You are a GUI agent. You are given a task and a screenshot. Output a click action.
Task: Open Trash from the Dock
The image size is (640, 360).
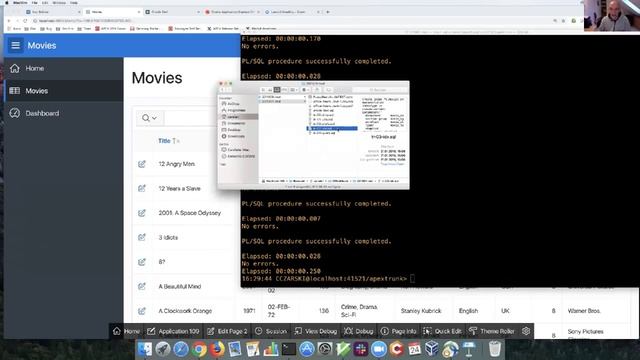495,349
